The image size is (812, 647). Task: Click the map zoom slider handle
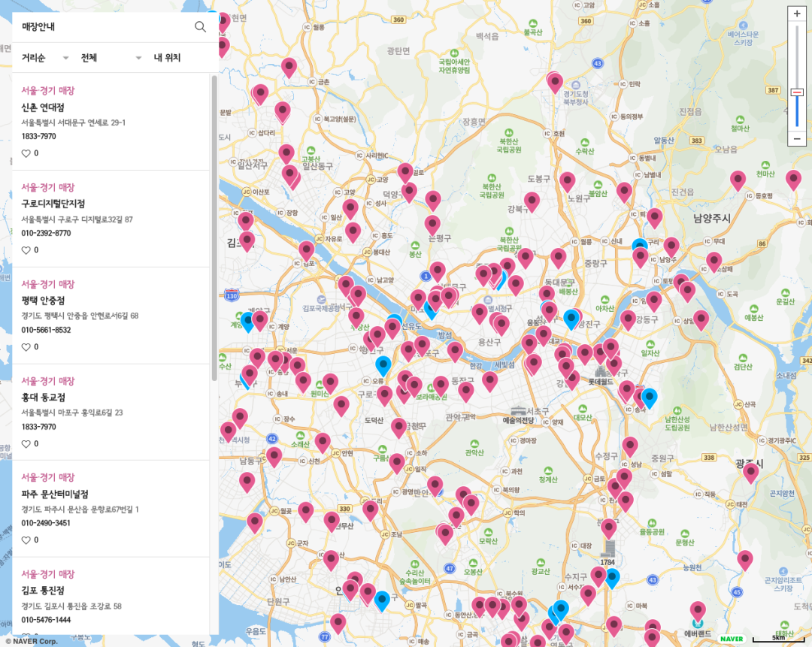point(797,92)
